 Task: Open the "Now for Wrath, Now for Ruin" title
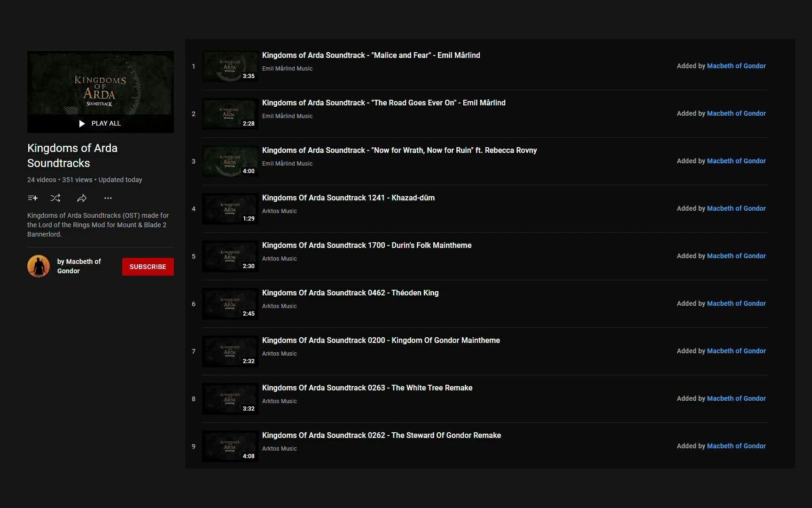[x=399, y=151]
